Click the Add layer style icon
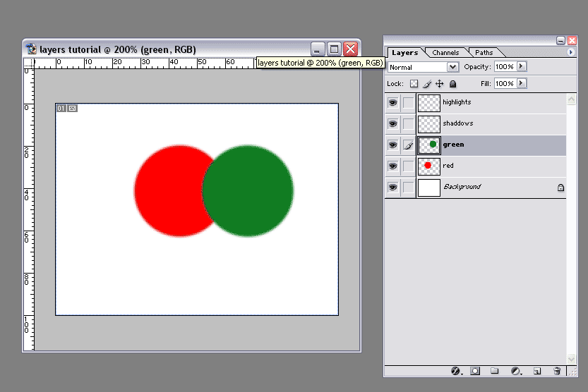 [x=455, y=371]
